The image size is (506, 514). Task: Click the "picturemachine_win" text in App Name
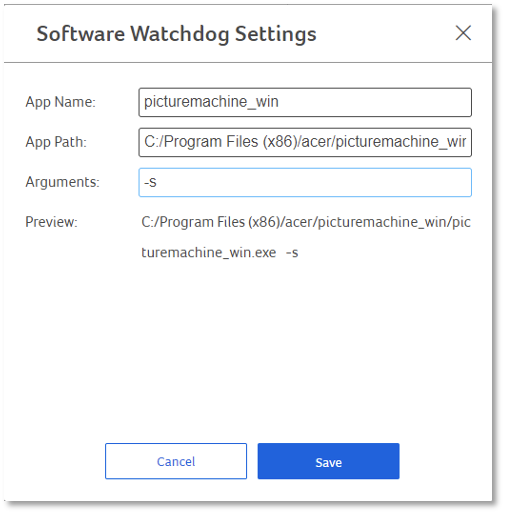211,102
